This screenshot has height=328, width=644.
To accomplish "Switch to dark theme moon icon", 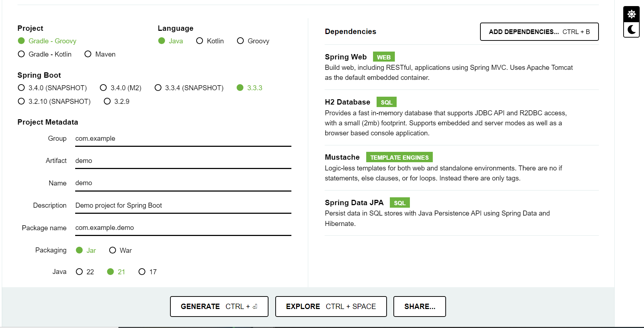I will pos(631,30).
